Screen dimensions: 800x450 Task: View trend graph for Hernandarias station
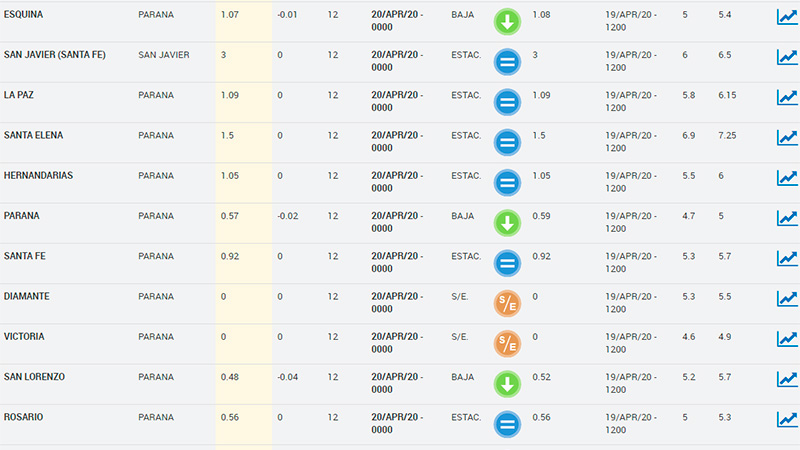(x=787, y=178)
